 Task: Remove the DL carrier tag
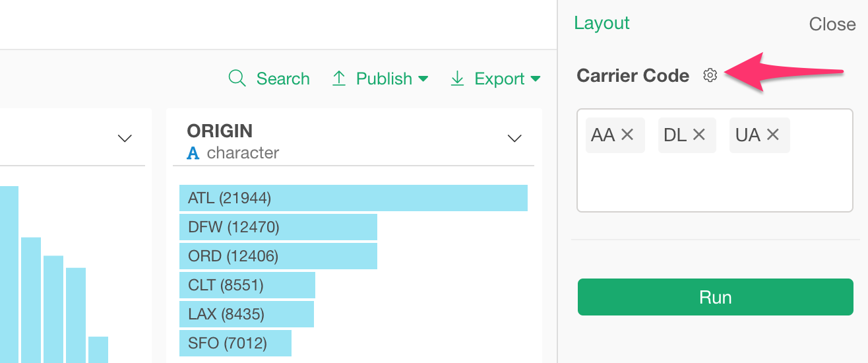coord(699,135)
